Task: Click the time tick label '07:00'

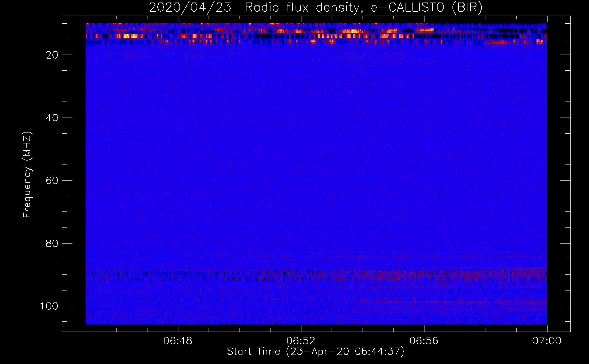Action: [547, 341]
